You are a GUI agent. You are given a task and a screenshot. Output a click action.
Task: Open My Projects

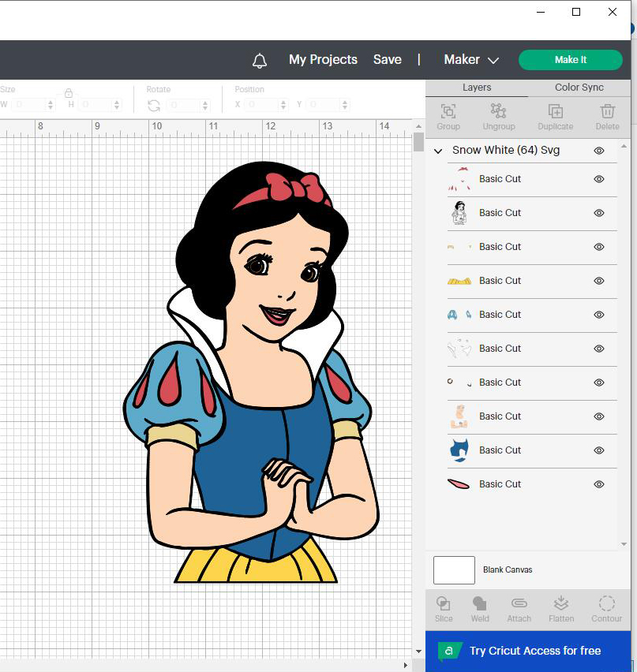[x=323, y=60]
